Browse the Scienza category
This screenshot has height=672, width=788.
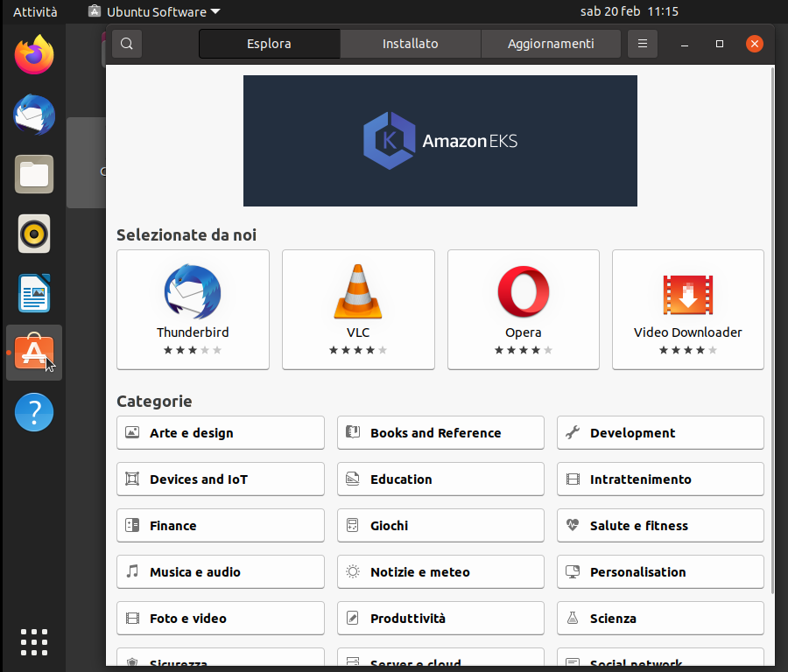[660, 619]
